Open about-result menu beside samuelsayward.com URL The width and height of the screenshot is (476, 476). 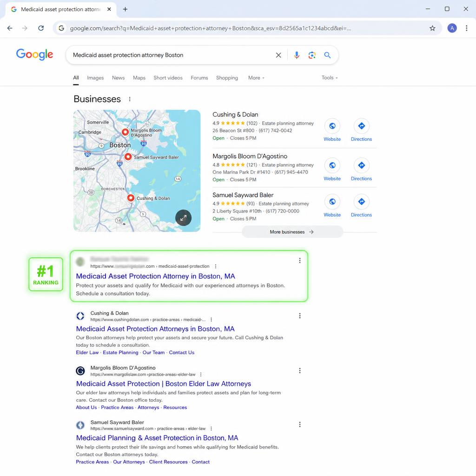point(212,429)
